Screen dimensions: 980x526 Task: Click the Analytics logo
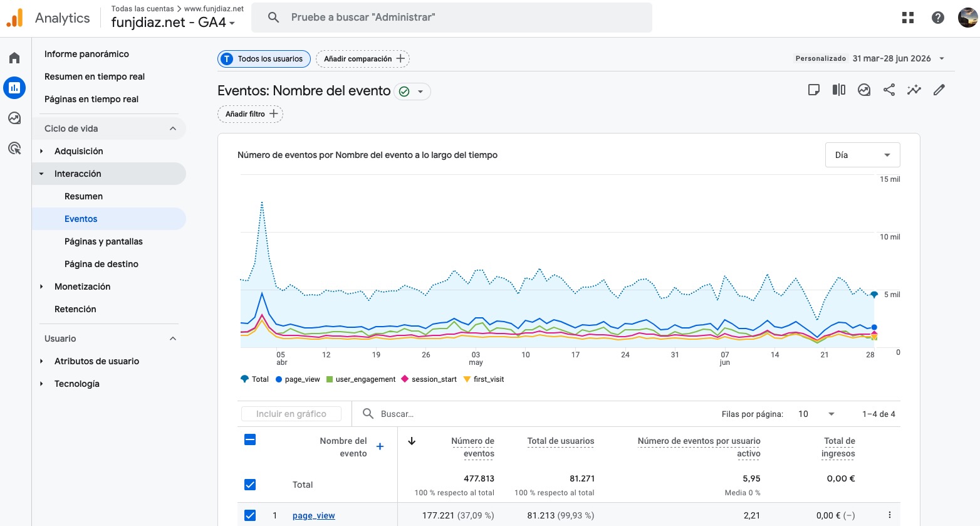[48, 18]
